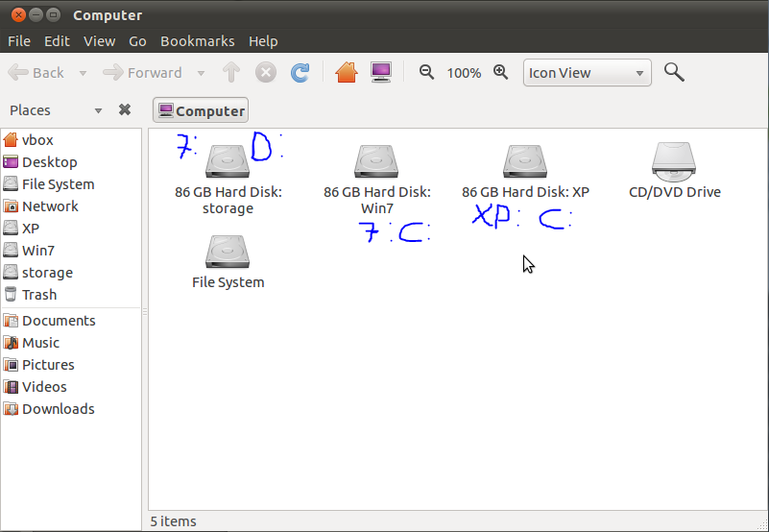Minimize the Computer window
Screen dimensions: 769x532
pos(36,14)
